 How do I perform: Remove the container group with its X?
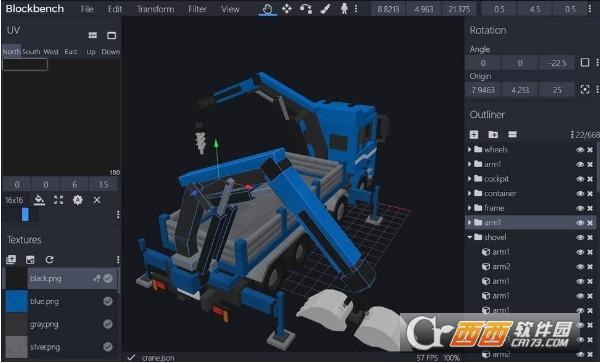pyautogui.click(x=590, y=194)
